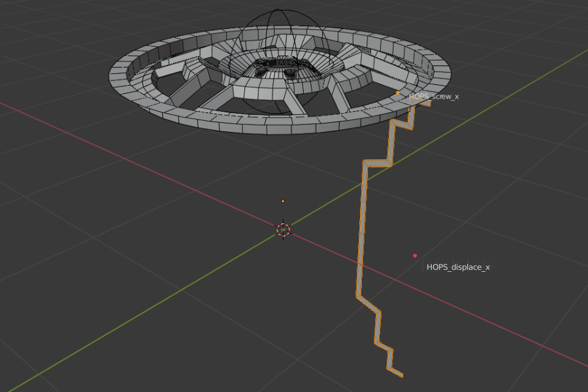The width and height of the screenshot is (588, 392).
Task: Select the HOPS_displace_x label text
Action: click(x=458, y=267)
